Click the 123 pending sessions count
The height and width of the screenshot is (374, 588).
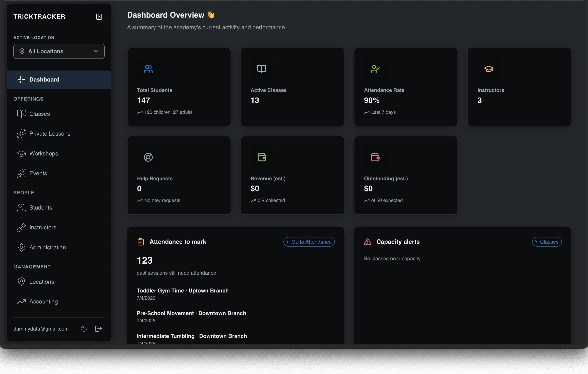[x=144, y=260]
